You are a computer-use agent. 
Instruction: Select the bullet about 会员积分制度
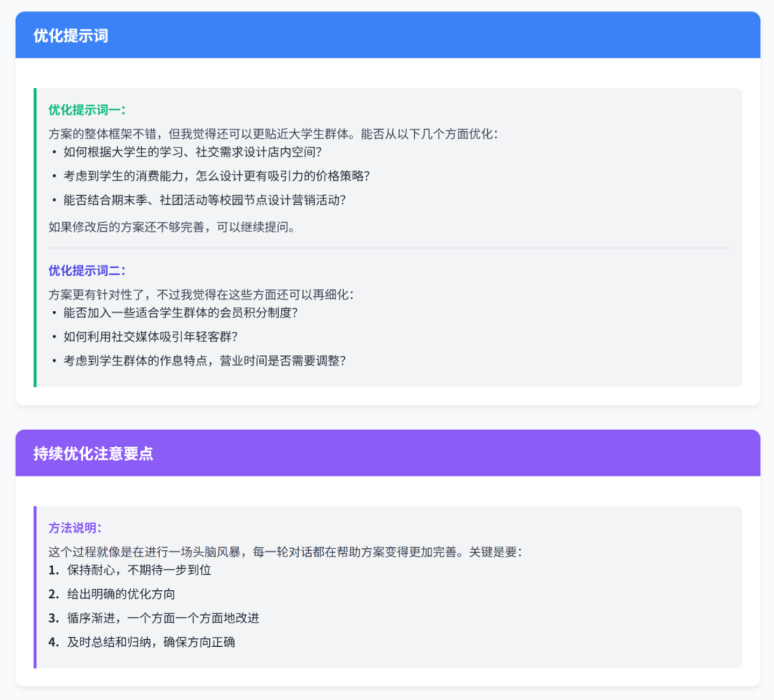(180, 312)
